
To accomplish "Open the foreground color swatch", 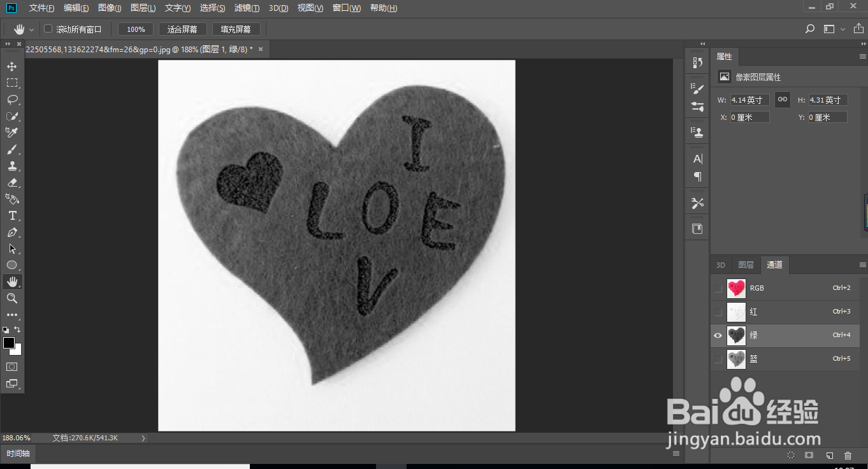I will click(9, 343).
